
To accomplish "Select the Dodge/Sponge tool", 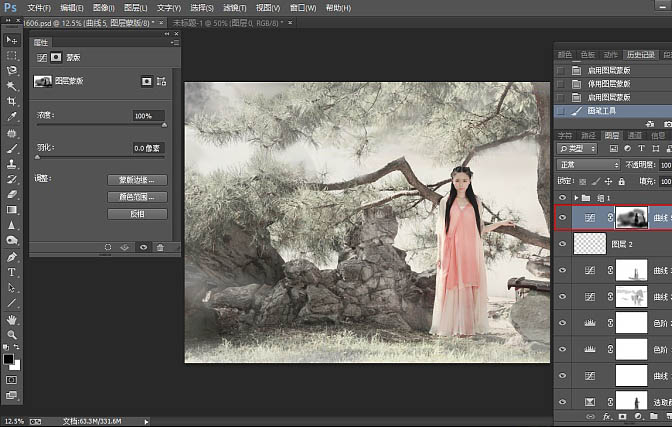I will coord(12,241).
